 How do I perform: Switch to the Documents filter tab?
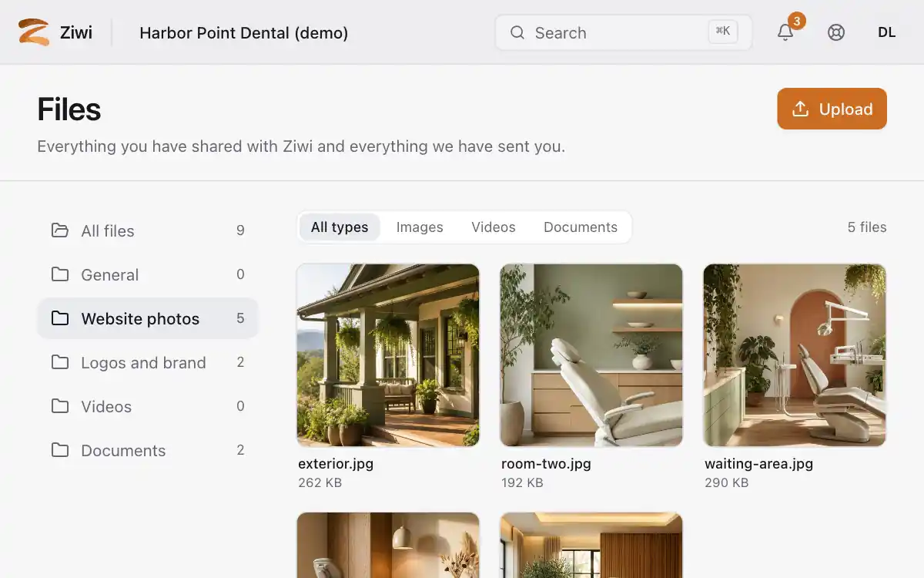click(581, 227)
